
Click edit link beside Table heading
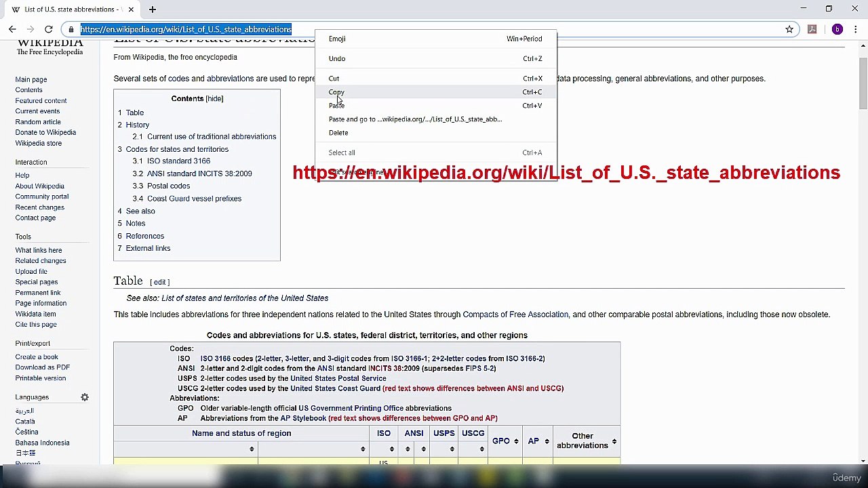159,282
